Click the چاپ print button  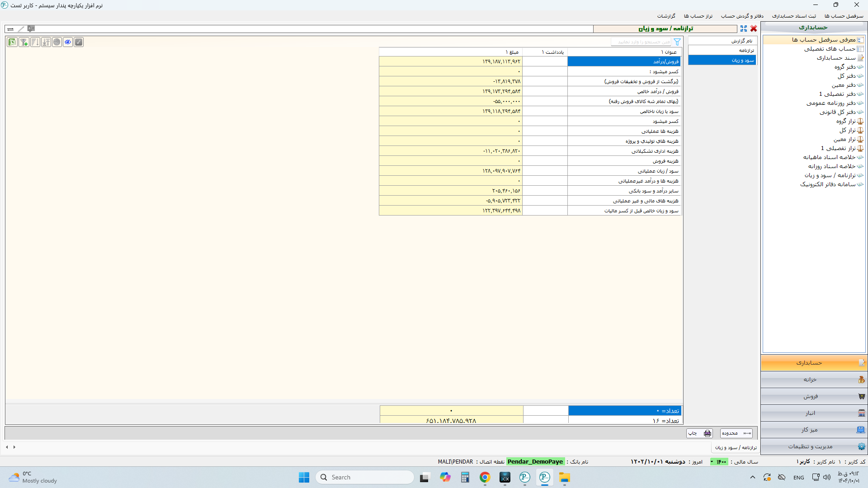(699, 433)
